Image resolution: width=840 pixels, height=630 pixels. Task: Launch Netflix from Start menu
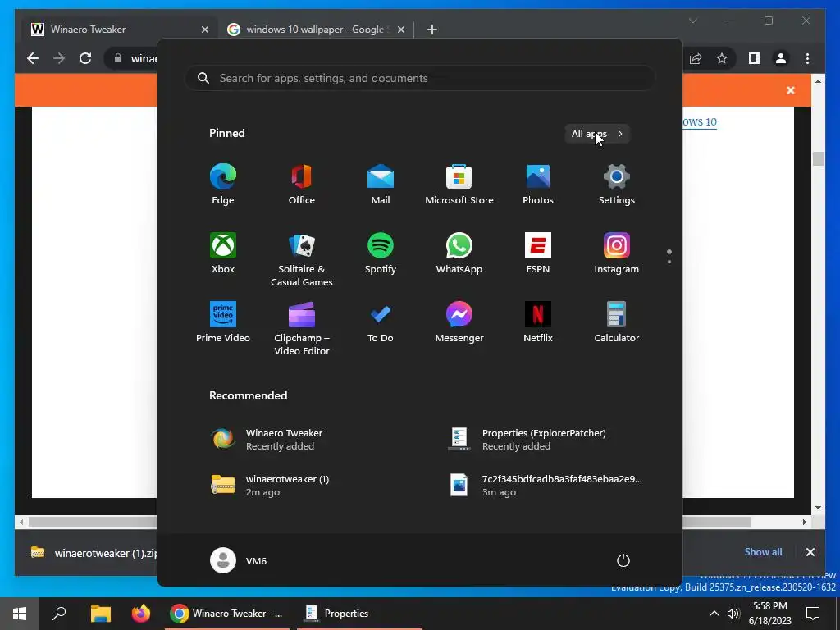click(538, 322)
